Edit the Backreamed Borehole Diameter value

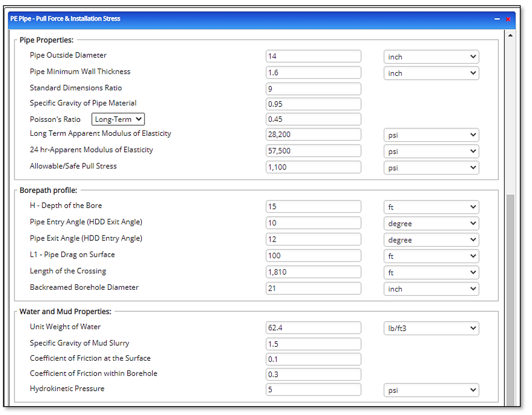(313, 289)
